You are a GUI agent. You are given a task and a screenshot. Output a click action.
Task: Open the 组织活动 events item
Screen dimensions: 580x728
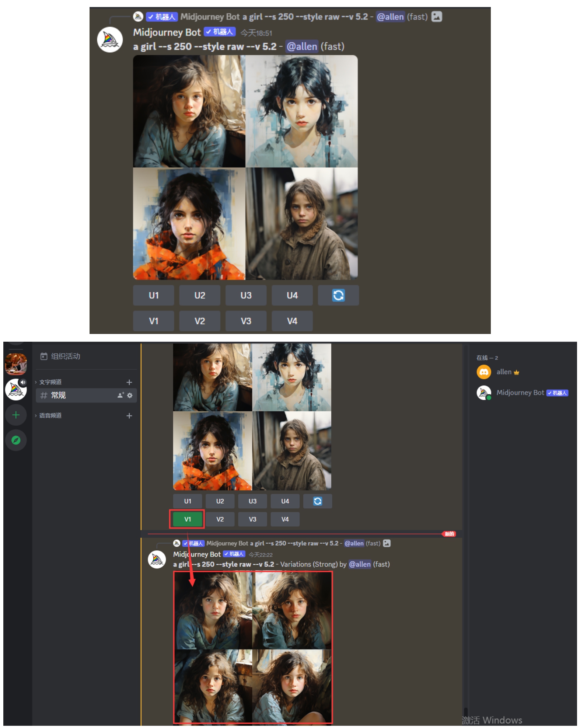(x=65, y=356)
